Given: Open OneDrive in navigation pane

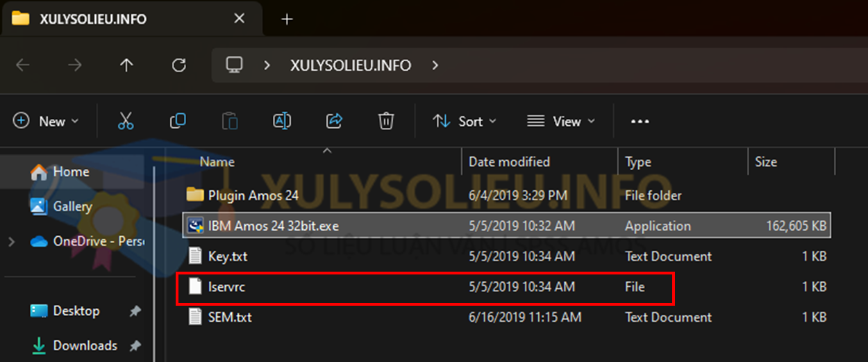Looking at the screenshot, I should [87, 242].
